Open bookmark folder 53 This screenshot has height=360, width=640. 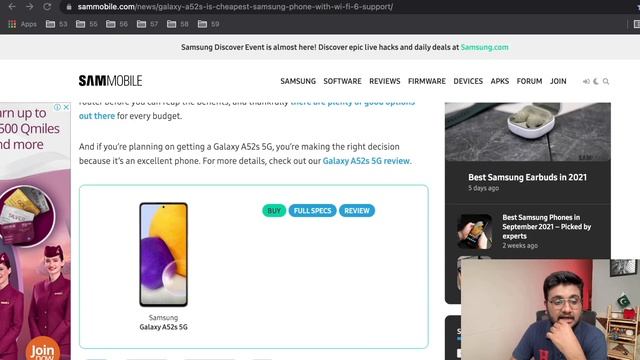tap(56, 24)
